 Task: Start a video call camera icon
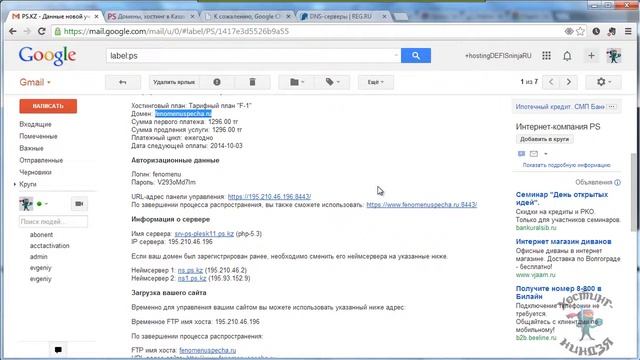pyautogui.click(x=79, y=204)
